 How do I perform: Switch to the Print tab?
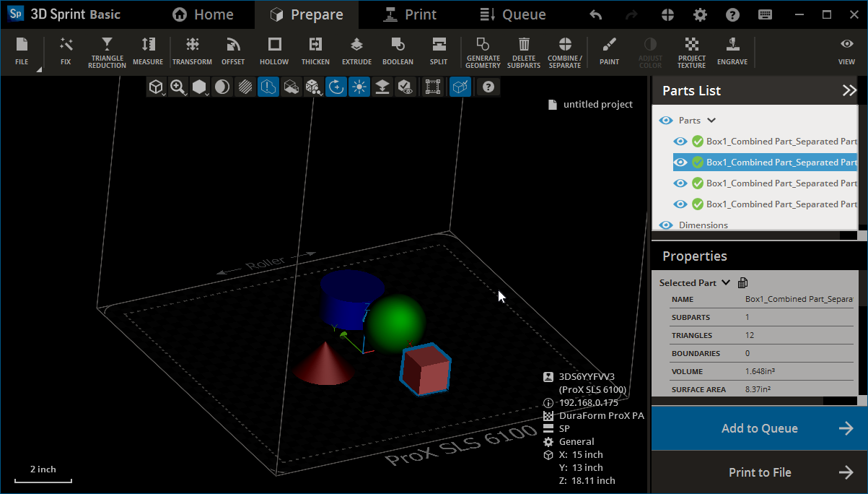point(410,14)
